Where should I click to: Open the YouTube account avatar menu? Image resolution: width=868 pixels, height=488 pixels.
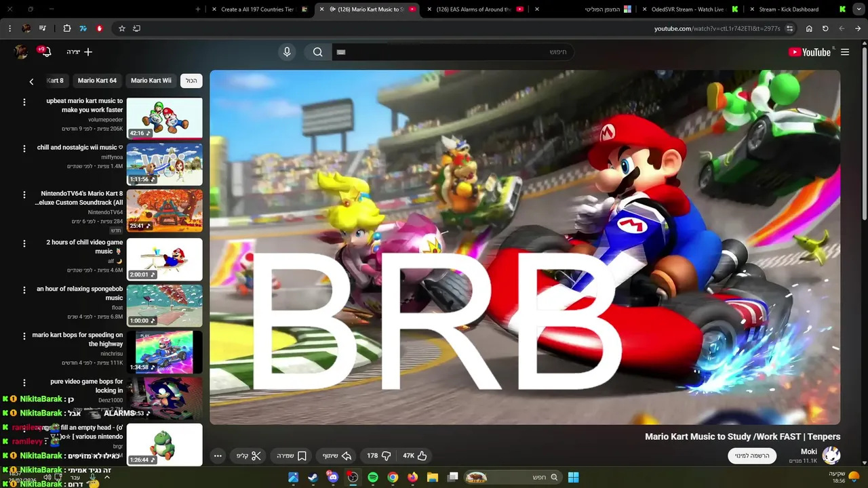coord(20,52)
